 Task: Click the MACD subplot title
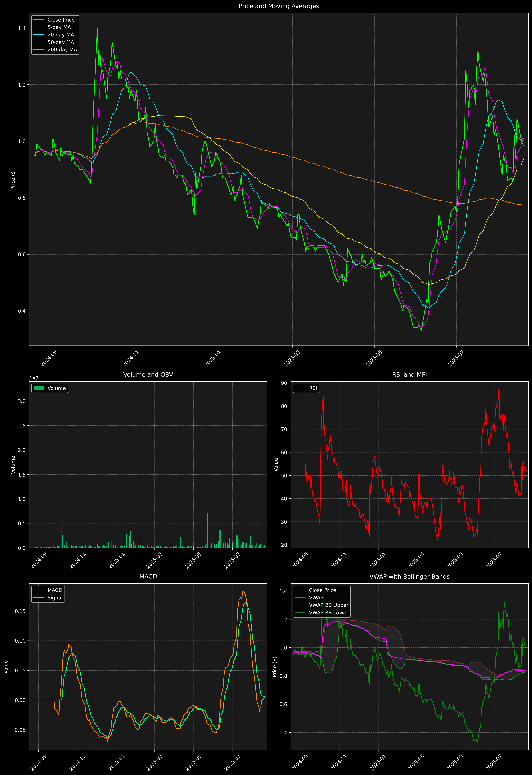click(x=148, y=577)
